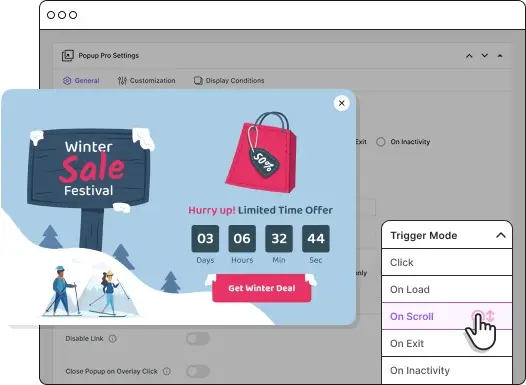
Task: Collapse the Trigger Mode dropdown
Action: 501,235
